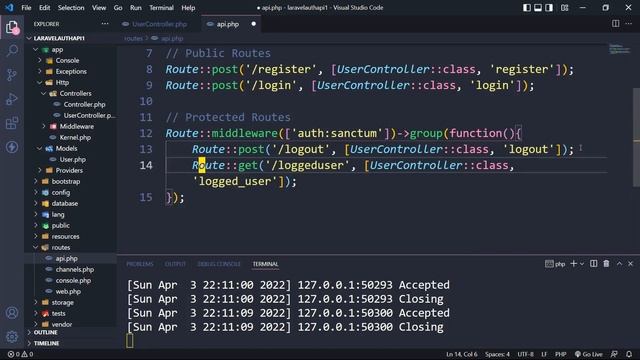Open the Manage gear icon
The width and height of the screenshot is (640, 360).
[x=12, y=337]
